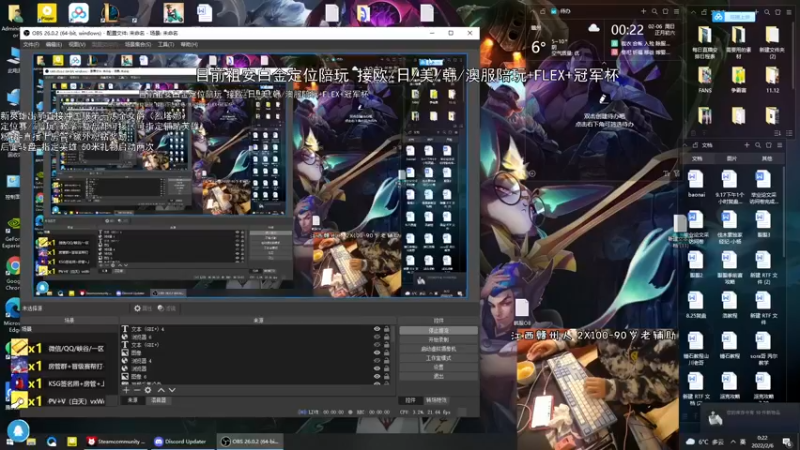The height and width of the screenshot is (450, 800).
Task: Click the trash icon in the 待办 widget
Action: (x=665, y=11)
